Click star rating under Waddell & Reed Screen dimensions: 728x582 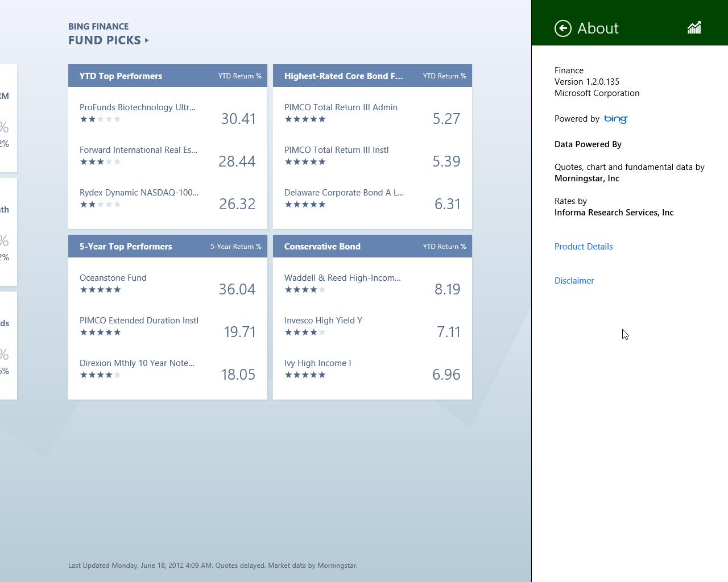[305, 290]
